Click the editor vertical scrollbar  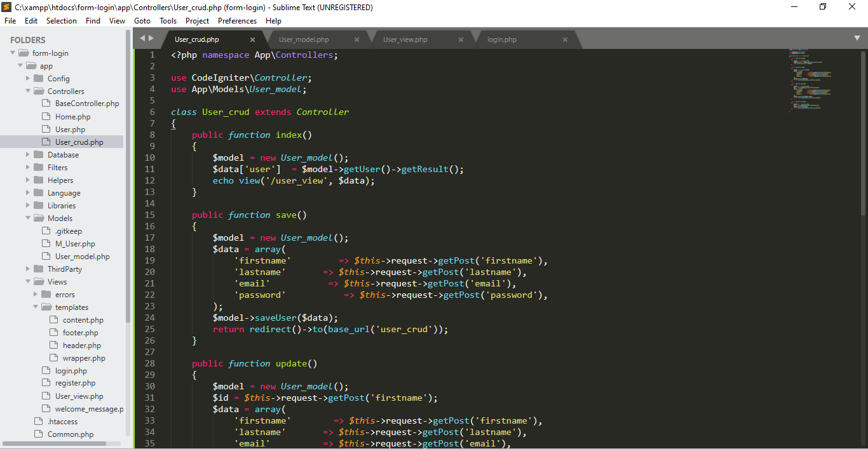coord(864,133)
